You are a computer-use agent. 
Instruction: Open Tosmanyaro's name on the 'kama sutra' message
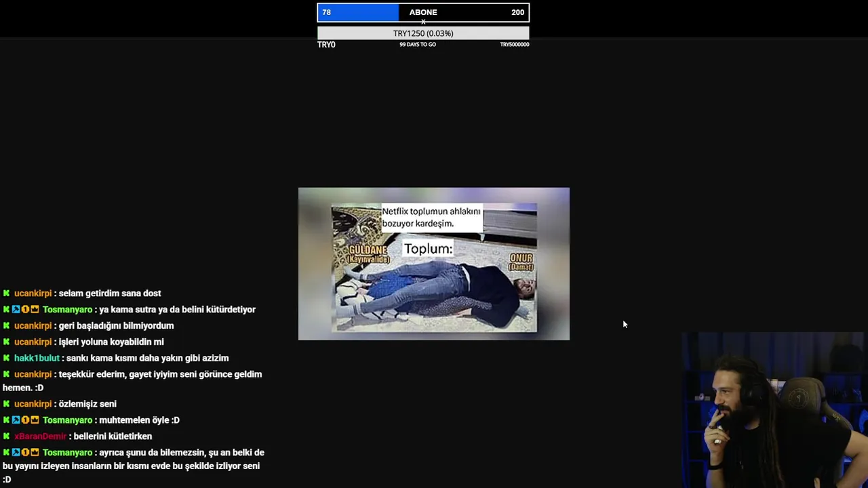click(x=67, y=310)
